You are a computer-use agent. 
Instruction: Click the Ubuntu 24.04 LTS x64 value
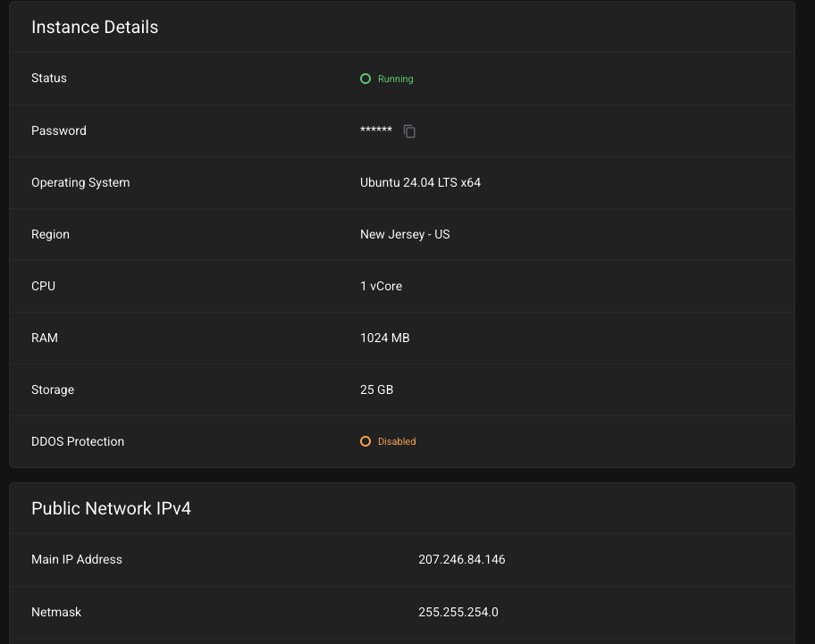420,182
